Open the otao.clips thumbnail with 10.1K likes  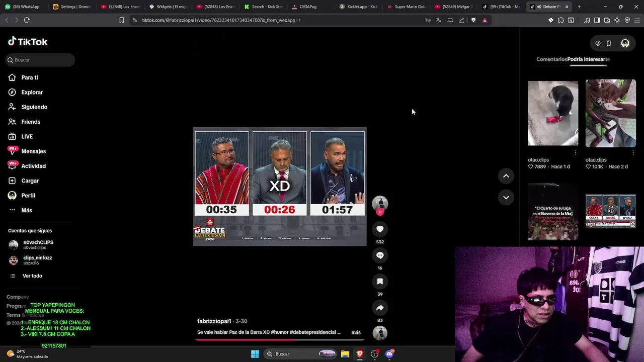coord(610,113)
